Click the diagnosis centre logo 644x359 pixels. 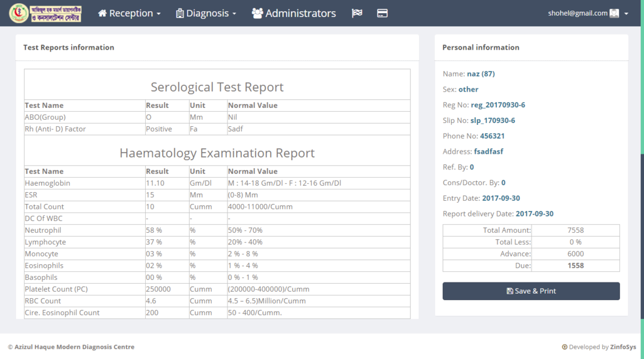pos(45,13)
